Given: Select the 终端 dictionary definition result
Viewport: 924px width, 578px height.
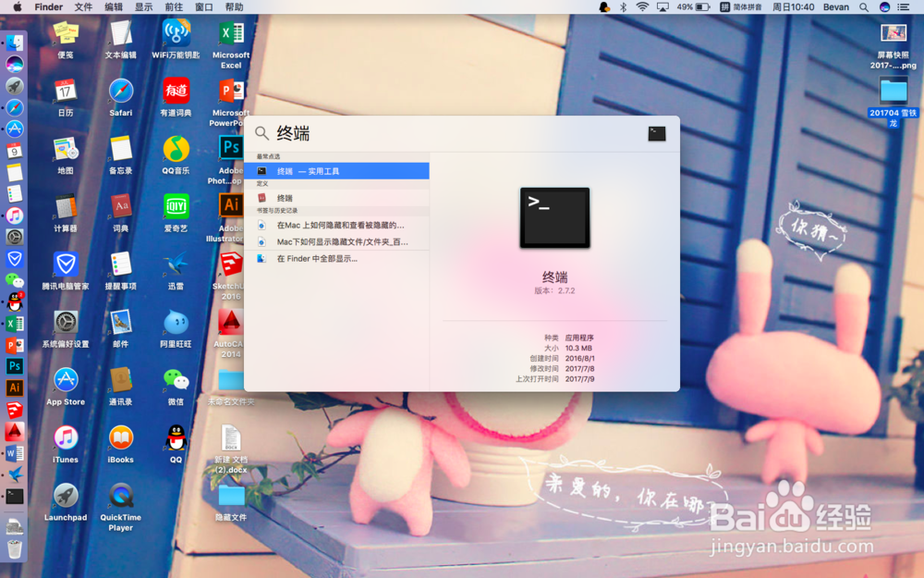Looking at the screenshot, I should (x=336, y=198).
